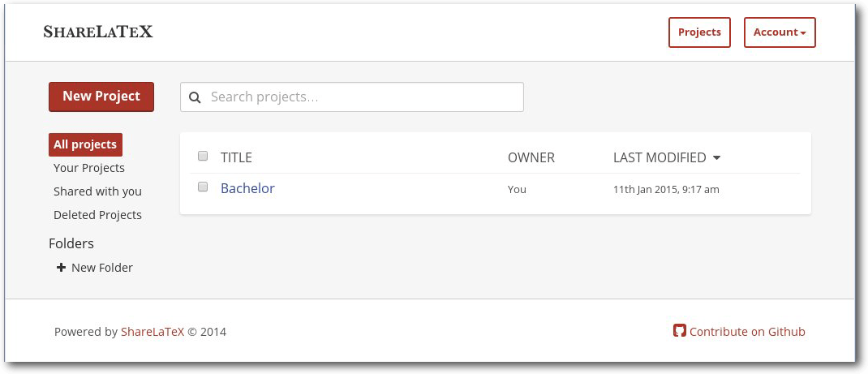The width and height of the screenshot is (868, 374).
Task: Toggle sort arrow next to LAST MODIFIED
Action: coord(716,158)
